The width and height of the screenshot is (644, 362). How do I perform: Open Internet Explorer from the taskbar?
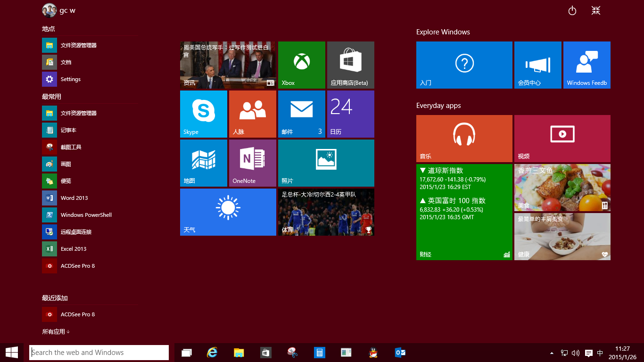point(213,353)
